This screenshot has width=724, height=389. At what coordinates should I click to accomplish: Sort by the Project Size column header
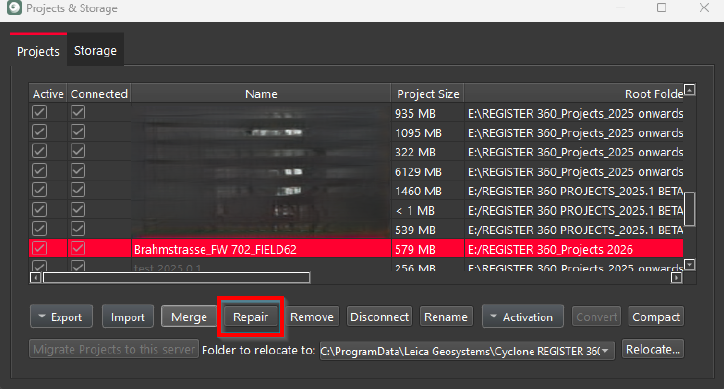(428, 94)
